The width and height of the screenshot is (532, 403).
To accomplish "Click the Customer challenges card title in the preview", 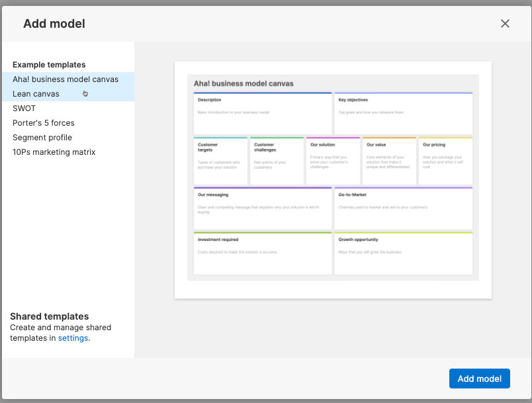I will pyautogui.click(x=265, y=147).
